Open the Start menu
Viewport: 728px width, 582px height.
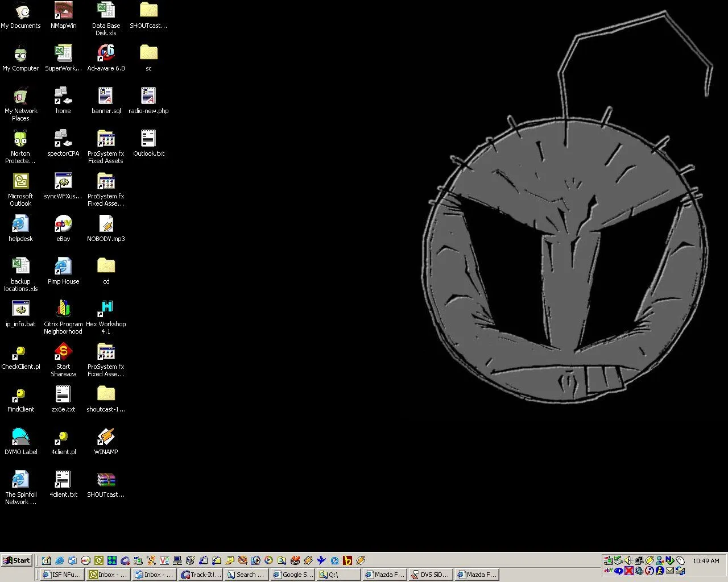click(x=16, y=560)
